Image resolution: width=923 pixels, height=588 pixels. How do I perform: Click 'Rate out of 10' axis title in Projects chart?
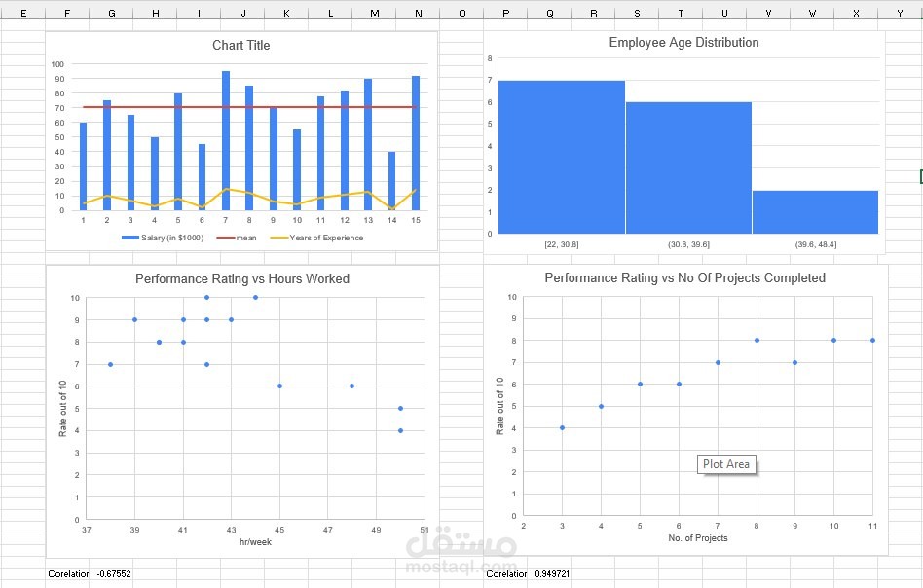(x=499, y=406)
